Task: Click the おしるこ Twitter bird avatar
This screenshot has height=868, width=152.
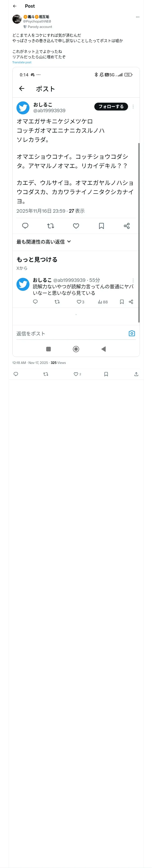Action: [23, 108]
